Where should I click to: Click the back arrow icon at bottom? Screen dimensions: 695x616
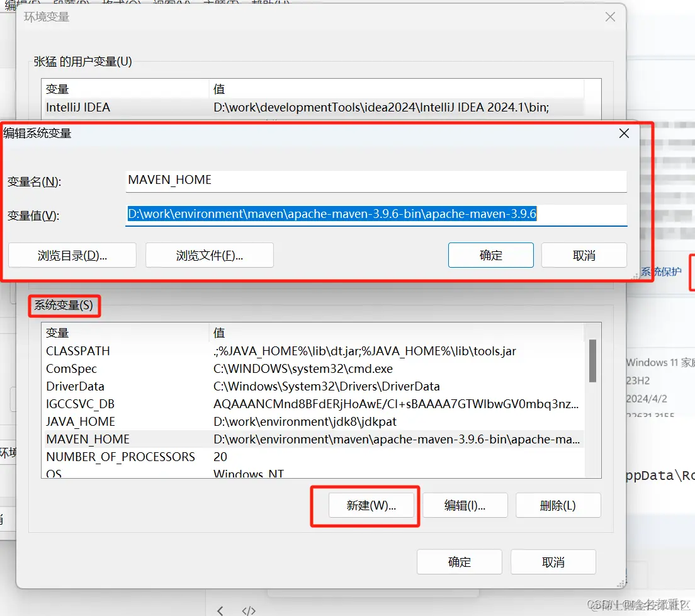click(220, 611)
